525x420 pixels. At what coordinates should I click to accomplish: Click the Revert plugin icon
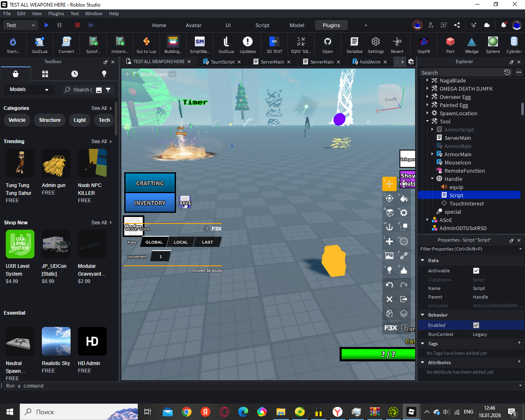[x=397, y=45]
